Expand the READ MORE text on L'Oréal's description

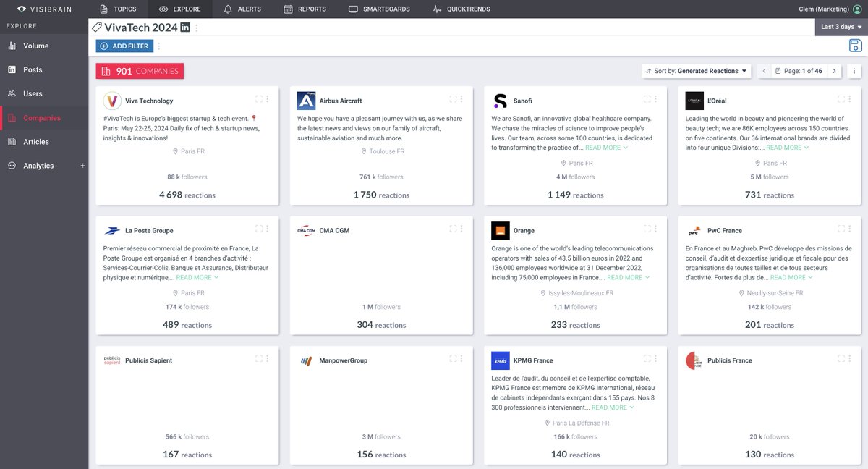[786, 147]
